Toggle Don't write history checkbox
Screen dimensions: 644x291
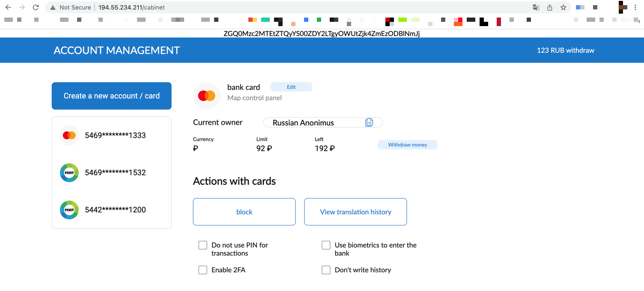click(326, 270)
